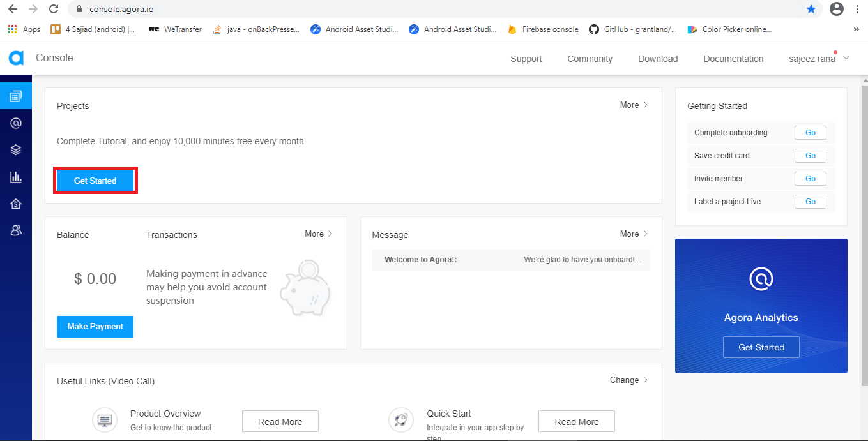Screen dimensions: 868x441
Task: Open the Support menu item
Action: point(526,59)
